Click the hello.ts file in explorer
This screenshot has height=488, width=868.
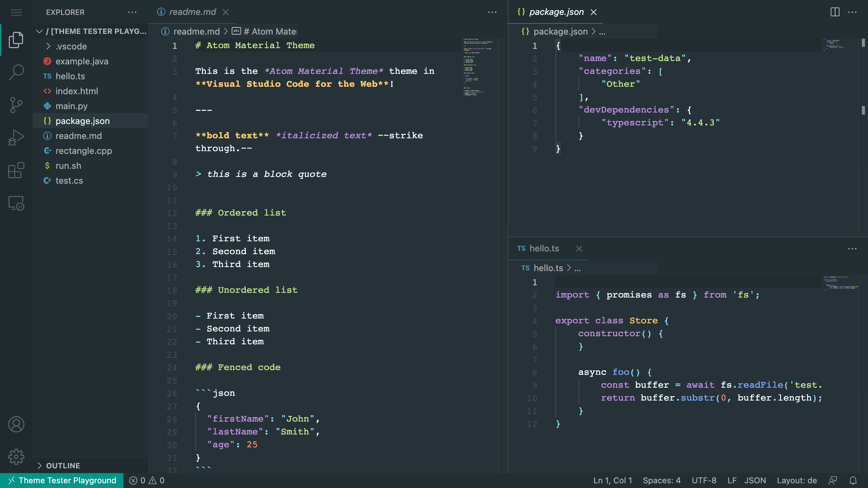coord(70,76)
